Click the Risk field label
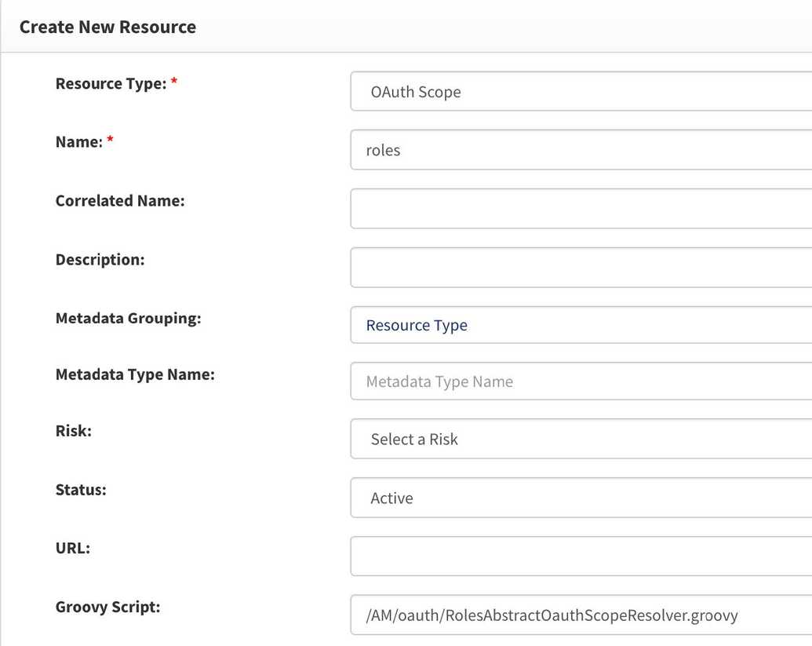 [x=72, y=430]
